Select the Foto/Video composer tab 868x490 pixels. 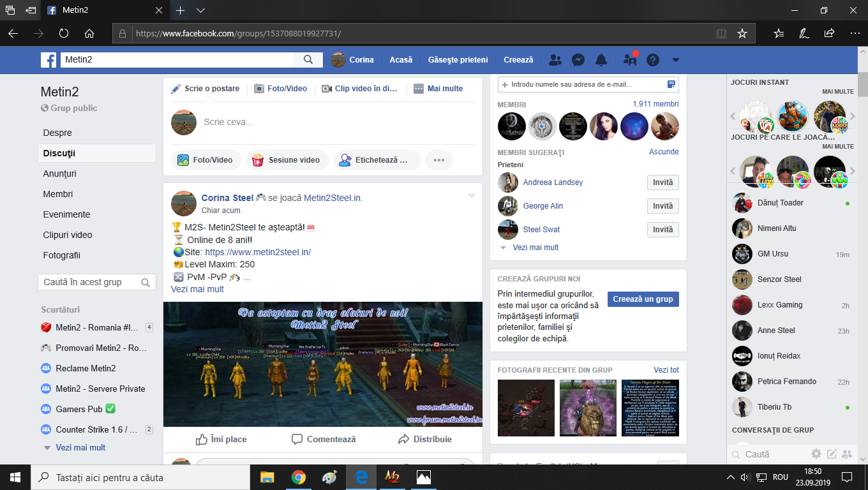click(281, 89)
